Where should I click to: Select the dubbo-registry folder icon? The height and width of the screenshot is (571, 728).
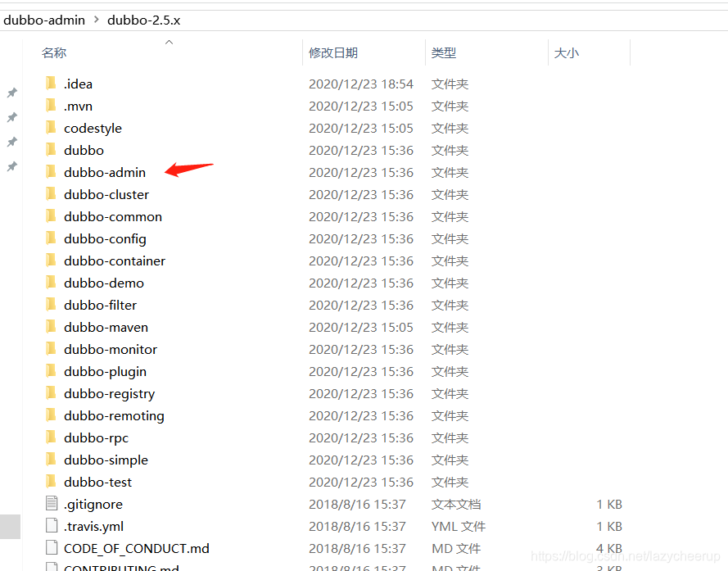coord(51,393)
